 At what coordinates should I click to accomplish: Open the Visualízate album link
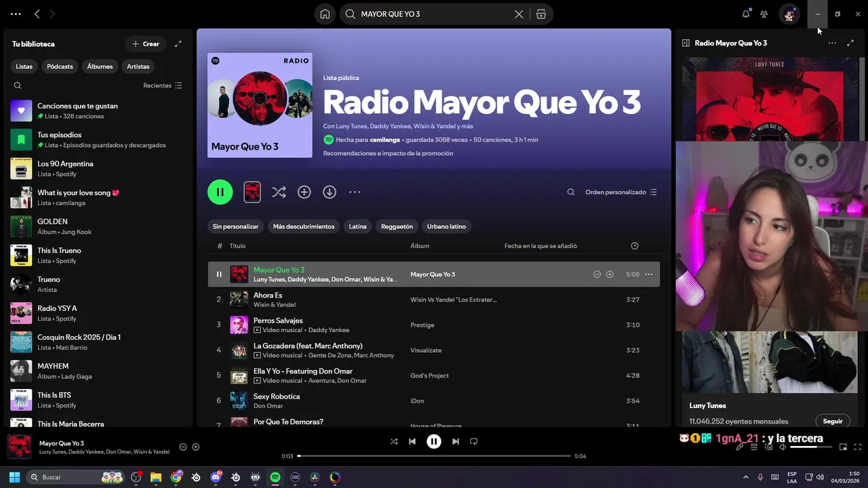426,350
